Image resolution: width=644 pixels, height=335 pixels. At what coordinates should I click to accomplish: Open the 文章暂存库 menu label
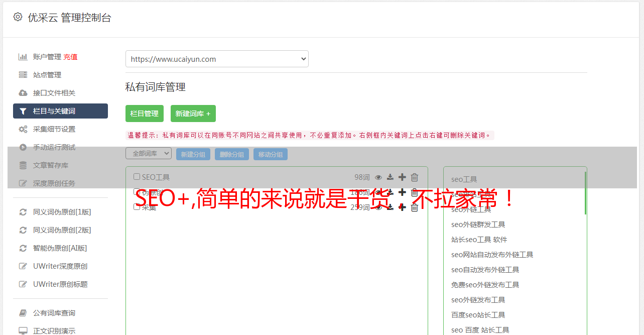pos(51,165)
